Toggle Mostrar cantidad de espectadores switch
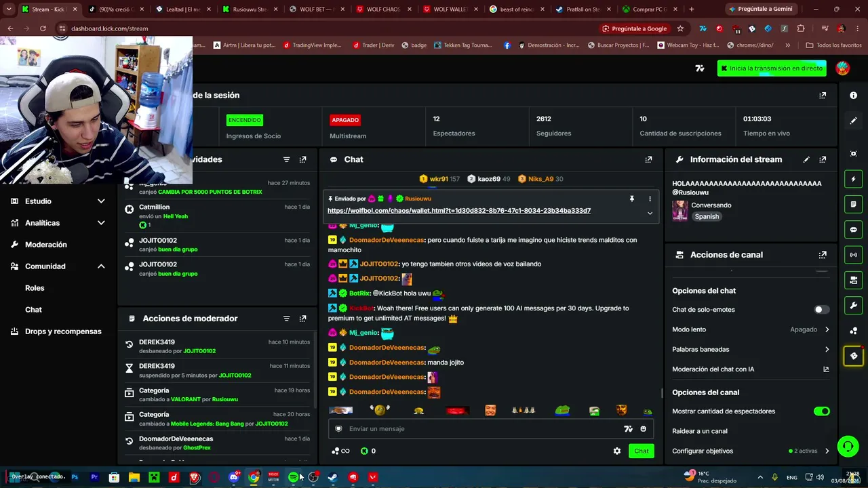The image size is (868, 488). point(821,411)
